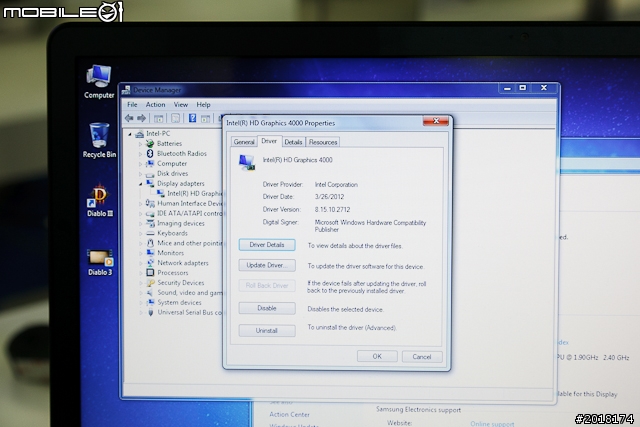640x427 pixels.
Task: Click driver date text 3/26/2012
Action: pyautogui.click(x=329, y=197)
